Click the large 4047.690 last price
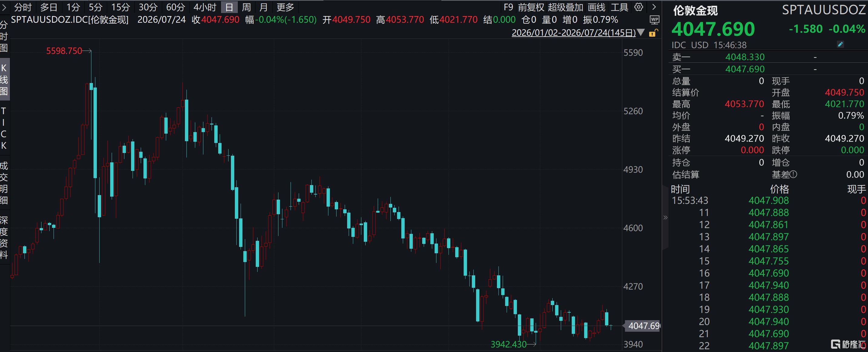Image resolution: width=868 pixels, height=352 pixels. coord(713,29)
